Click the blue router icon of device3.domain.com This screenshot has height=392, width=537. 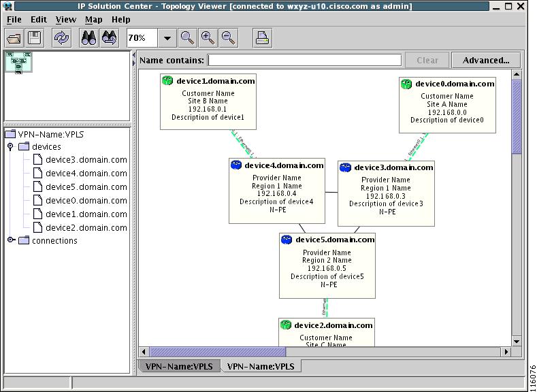(345, 167)
